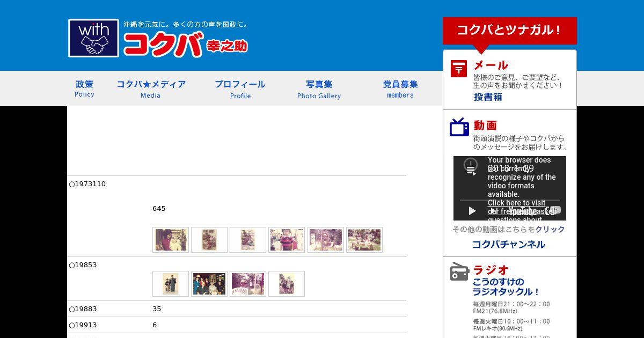Click the with handshake logo
Screen dimensions: 644x338
(x=93, y=38)
